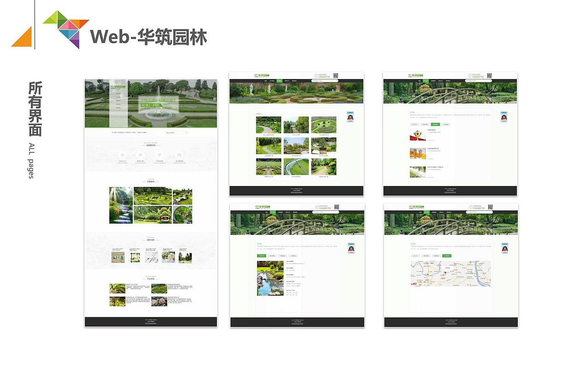The height and width of the screenshot is (366, 588).
Task: Select active green sub-tab on awards page
Action: click(x=435, y=124)
